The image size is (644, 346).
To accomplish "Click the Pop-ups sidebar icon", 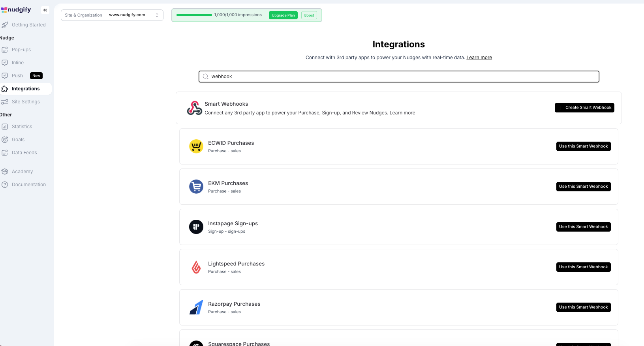I will [x=5, y=50].
